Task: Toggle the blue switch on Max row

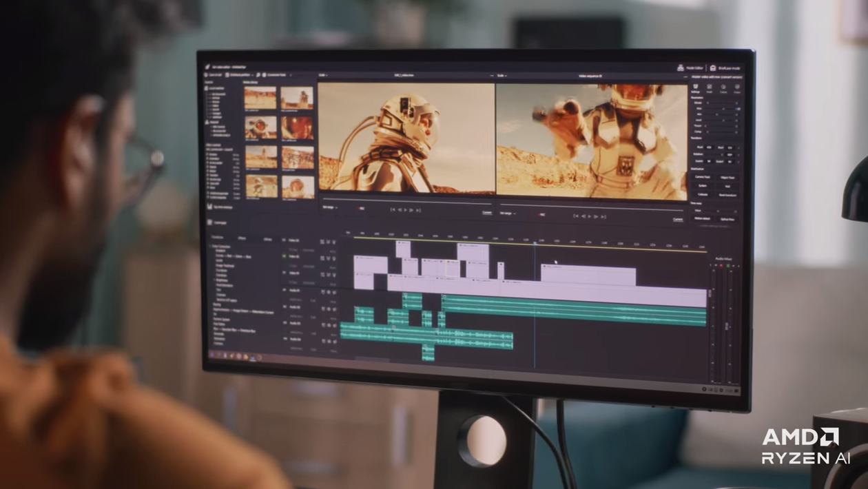Action: pos(738,109)
